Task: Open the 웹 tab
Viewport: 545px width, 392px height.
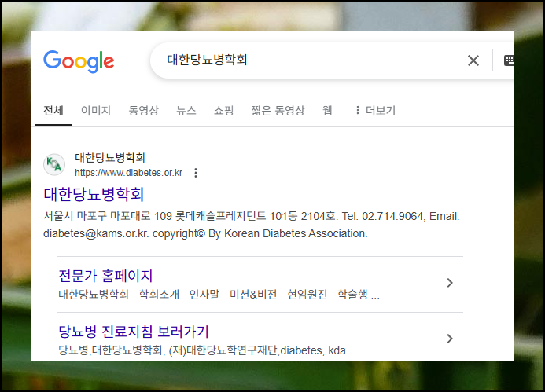Action: coord(327,111)
